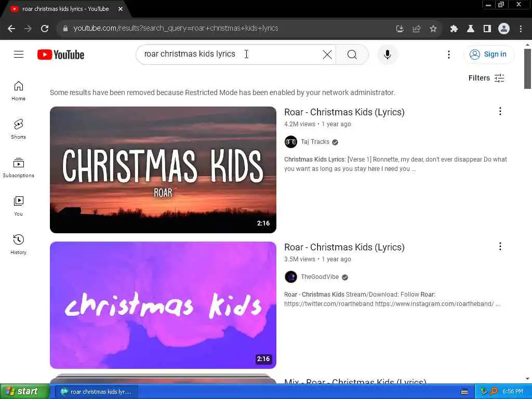
Task: Click the Taj Tracks channel avatar
Action: 291,142
